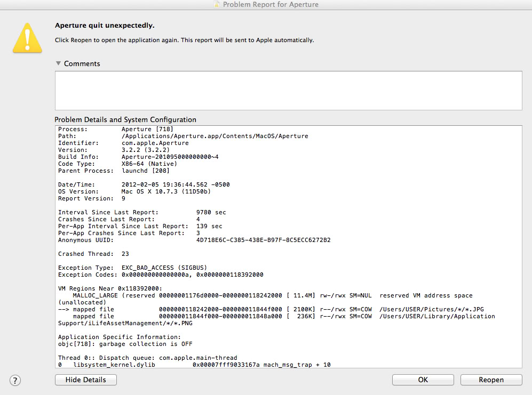Click the 'Support/iLifeAssetManagement/*/*.PNG' line
Image resolution: width=532 pixels, height=395 pixels.
pos(125,323)
